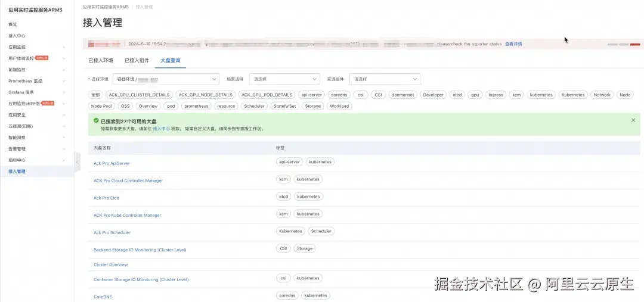Open the CoreDNS dashboard link
This screenshot has height=302, width=644.
click(103, 297)
